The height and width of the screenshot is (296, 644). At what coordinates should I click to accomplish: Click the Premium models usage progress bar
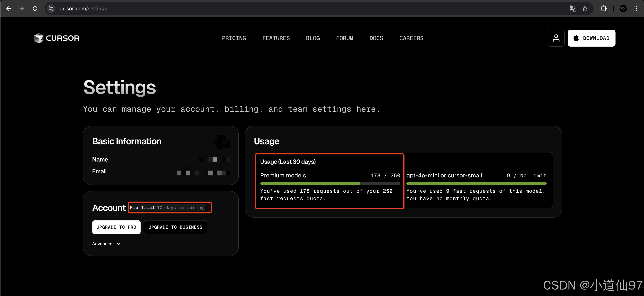point(330,184)
